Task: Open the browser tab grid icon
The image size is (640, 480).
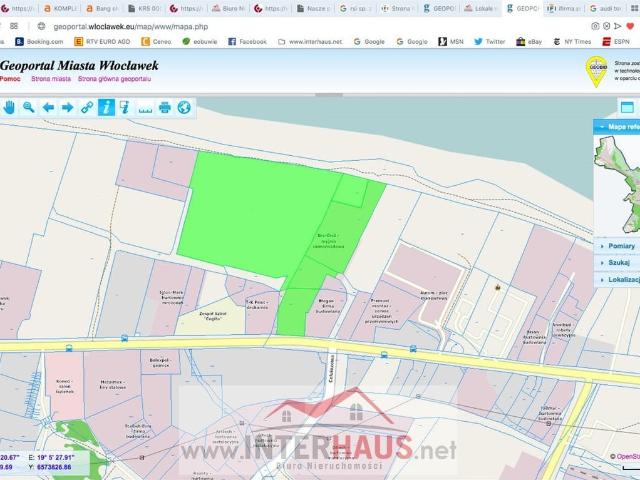Action: point(14,26)
